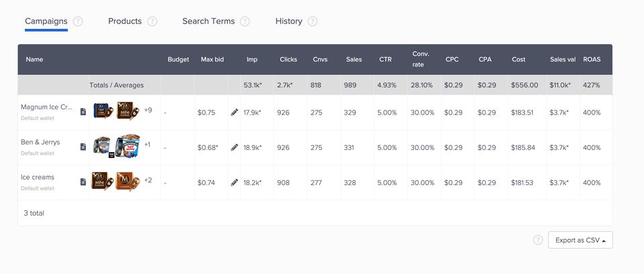Sort by Sales val column header
Viewport: 644px width, 274px height.
563,60
